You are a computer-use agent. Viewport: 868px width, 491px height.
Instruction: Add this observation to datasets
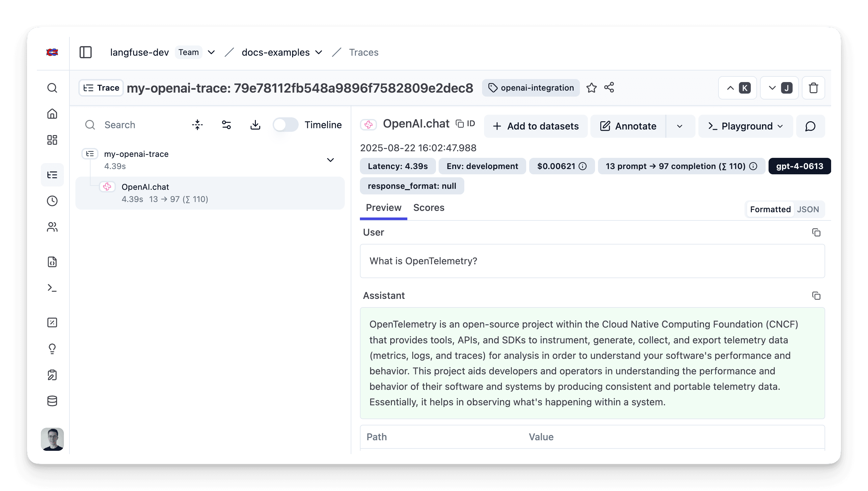point(535,126)
